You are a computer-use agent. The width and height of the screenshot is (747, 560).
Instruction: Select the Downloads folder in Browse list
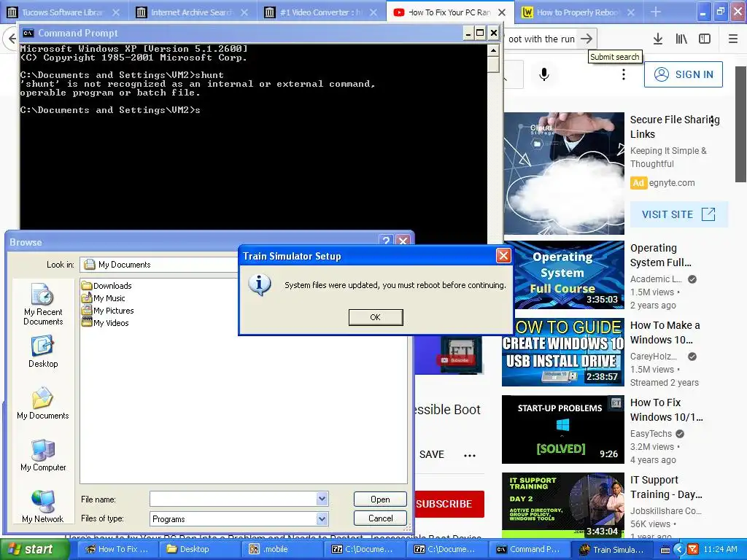(x=107, y=286)
